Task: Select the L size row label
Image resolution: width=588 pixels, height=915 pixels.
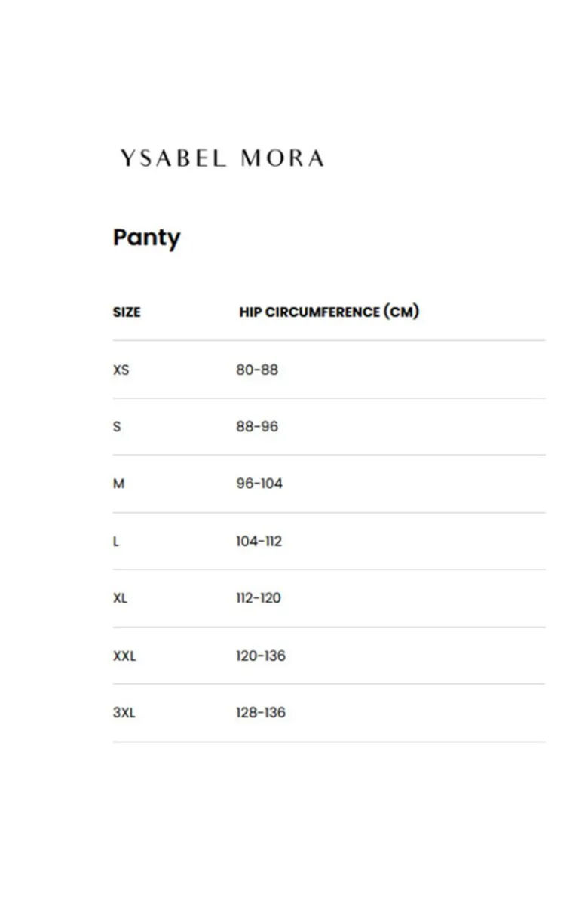Action: pos(116,542)
